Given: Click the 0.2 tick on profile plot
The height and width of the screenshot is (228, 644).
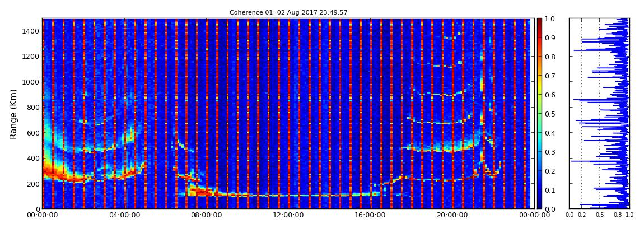Looking at the screenshot, I should coord(582,215).
